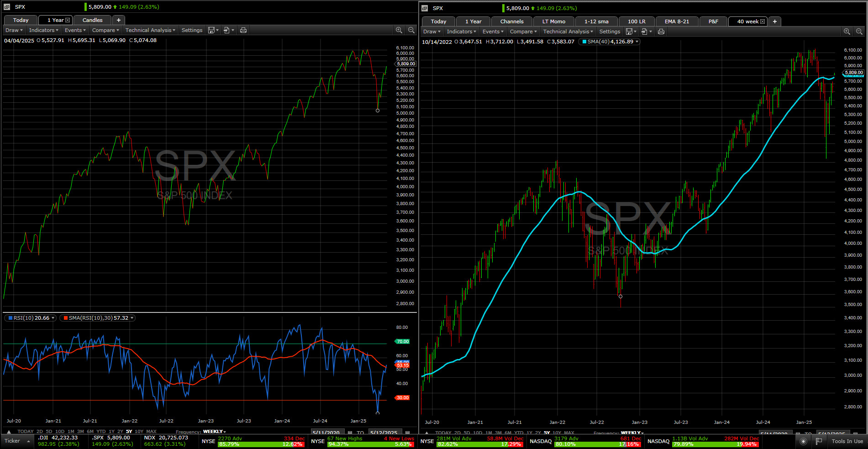
Task: Switch to the Candles tab
Action: pos(92,20)
